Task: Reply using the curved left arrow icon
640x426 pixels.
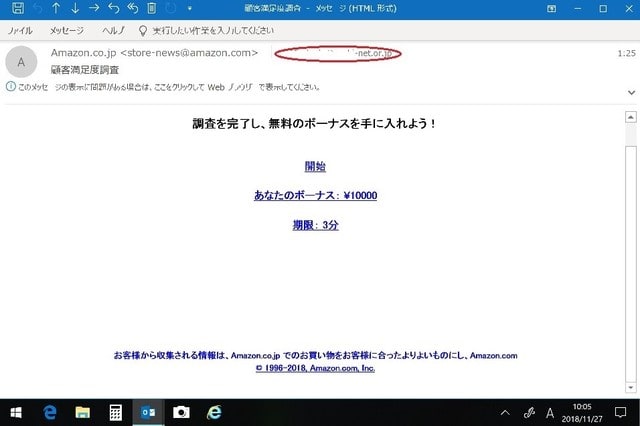Action: [113, 8]
